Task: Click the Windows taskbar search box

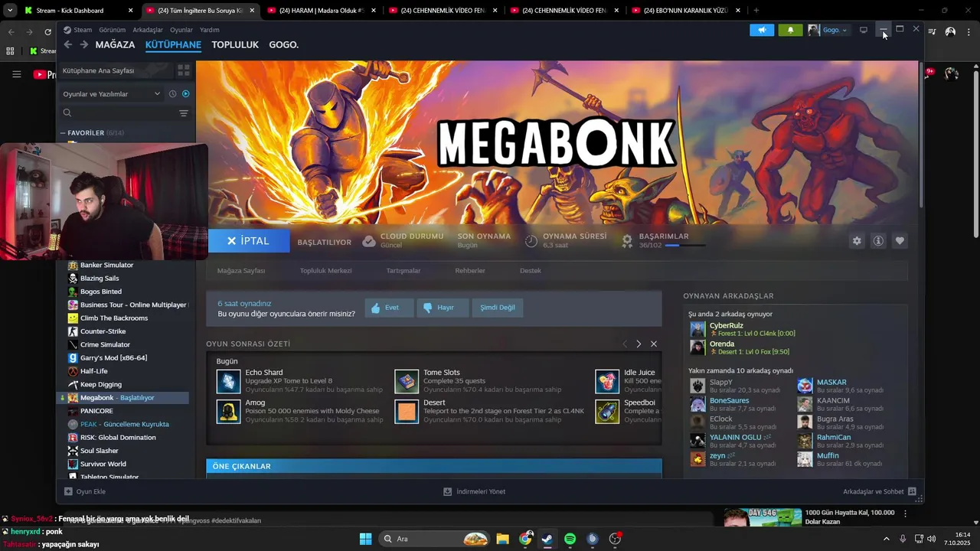Action: 435,539
